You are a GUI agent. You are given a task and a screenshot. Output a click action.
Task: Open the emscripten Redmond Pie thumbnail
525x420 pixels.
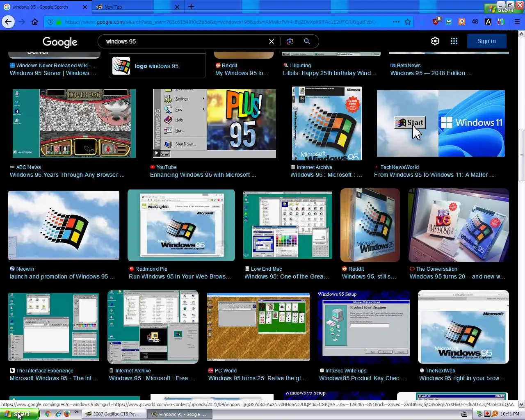181,225
